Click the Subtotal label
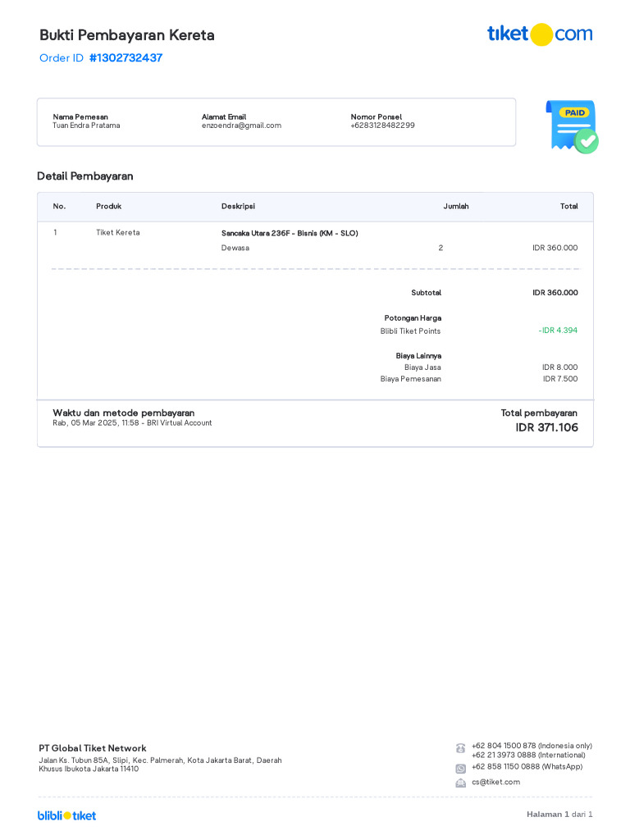Screen dimensions: 630x840 click(427, 293)
